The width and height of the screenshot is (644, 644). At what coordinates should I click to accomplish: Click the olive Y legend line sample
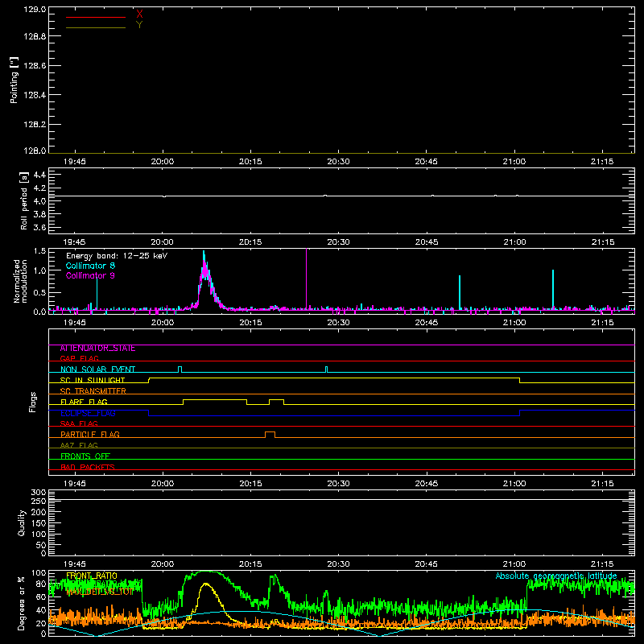pyautogui.click(x=96, y=27)
